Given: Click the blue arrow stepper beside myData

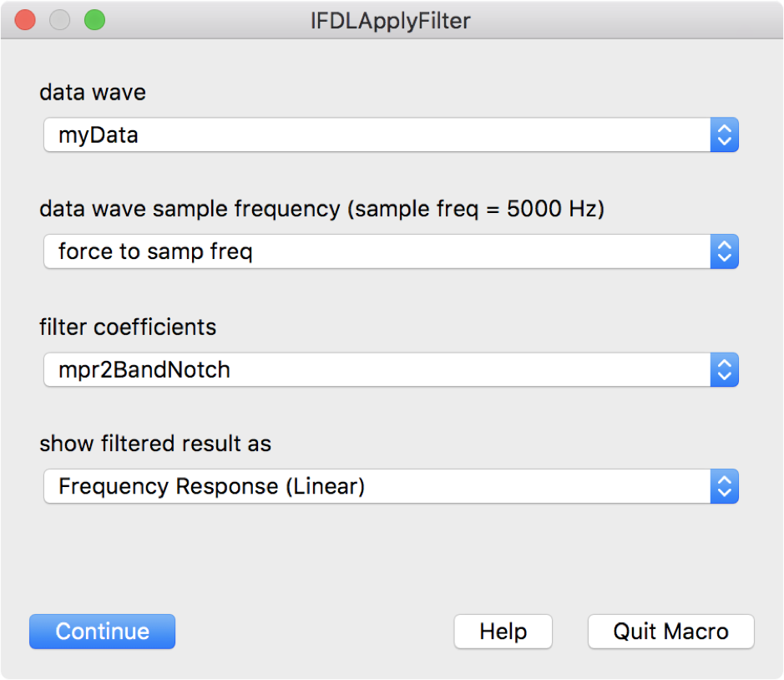Looking at the screenshot, I should (x=724, y=134).
